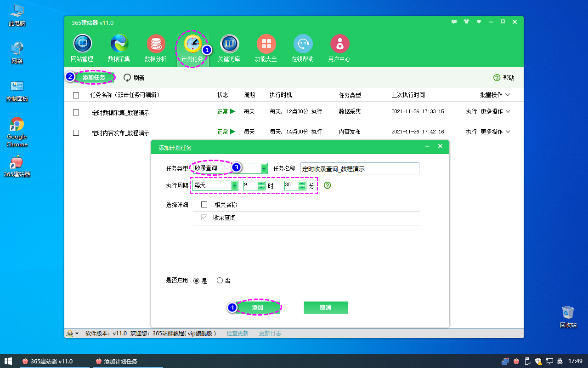Check the 定时内容发布_教程演示 row checkbox
Viewport: 588px width, 368px height.
(x=76, y=132)
